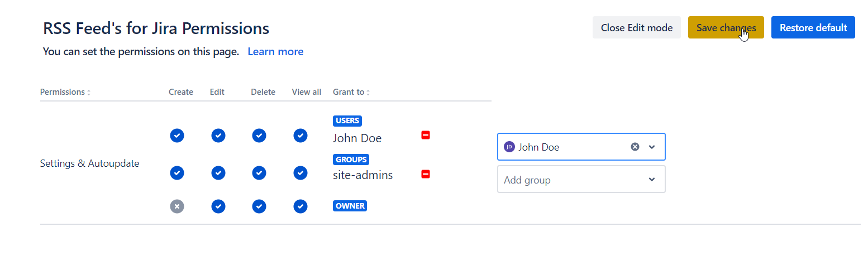This screenshot has width=868, height=275.
Task: Open the Learn more link
Action: coord(275,52)
